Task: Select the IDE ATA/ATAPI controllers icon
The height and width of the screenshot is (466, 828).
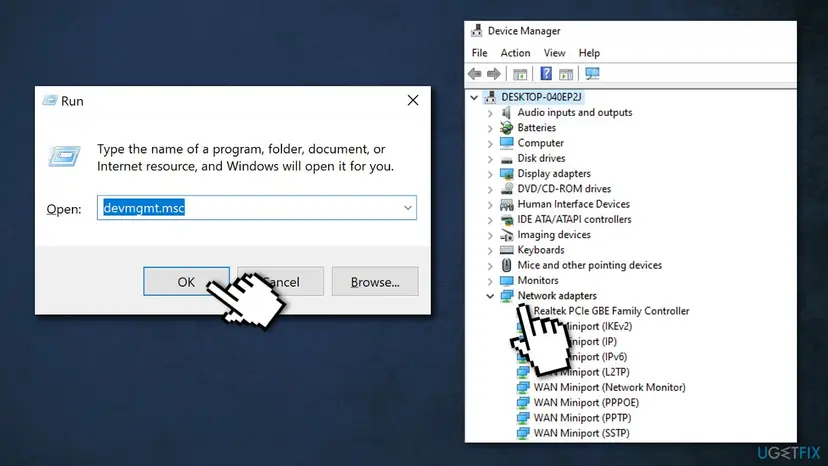Action: 506,219
